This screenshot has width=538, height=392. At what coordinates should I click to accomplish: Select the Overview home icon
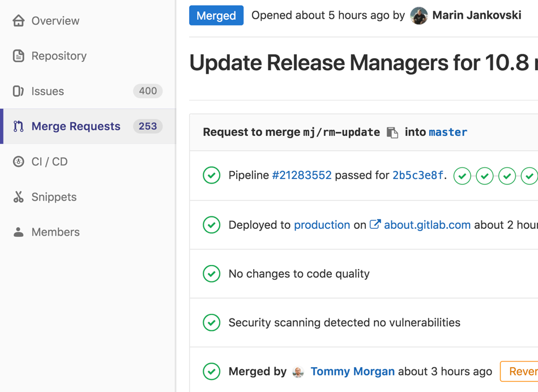pyautogui.click(x=18, y=20)
